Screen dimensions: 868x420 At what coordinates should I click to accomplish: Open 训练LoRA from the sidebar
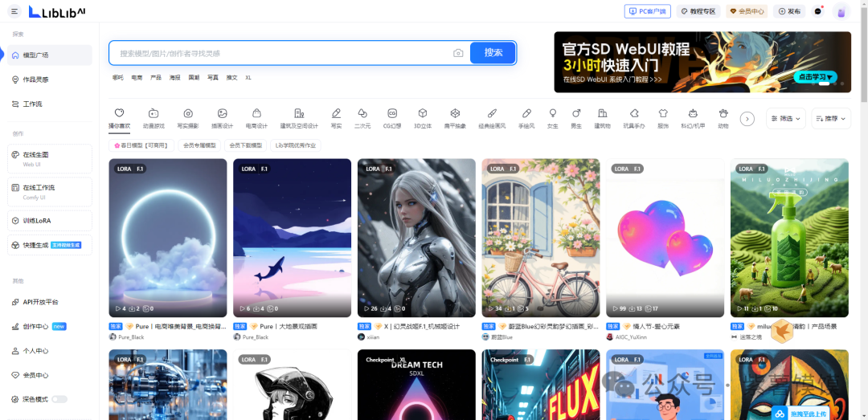(37, 220)
